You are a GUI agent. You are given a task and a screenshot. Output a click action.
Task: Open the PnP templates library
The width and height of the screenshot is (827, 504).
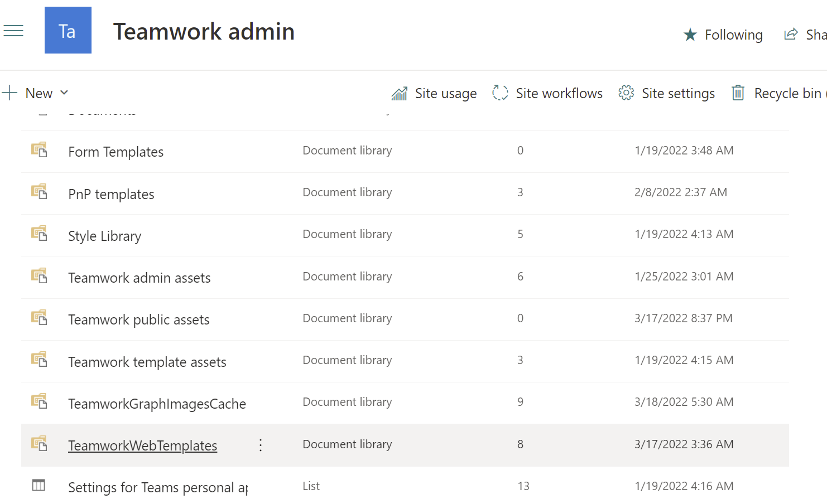(x=111, y=194)
